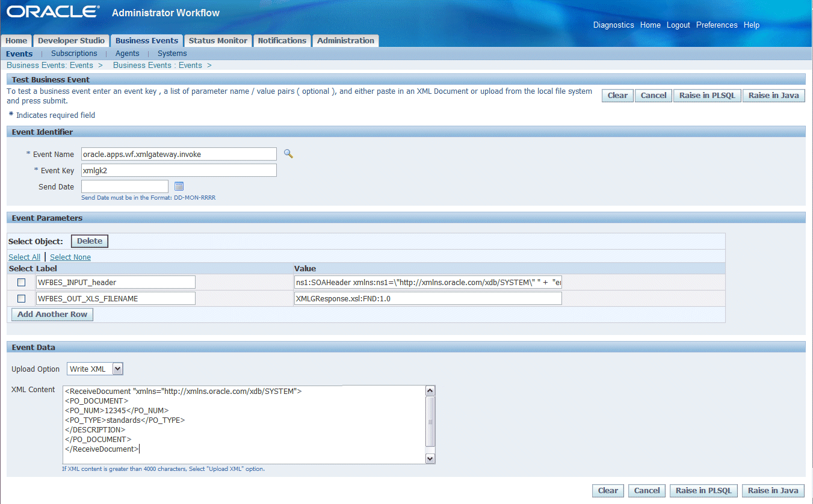The height and width of the screenshot is (504, 813).
Task: Click the bottom Clear button
Action: click(x=608, y=490)
